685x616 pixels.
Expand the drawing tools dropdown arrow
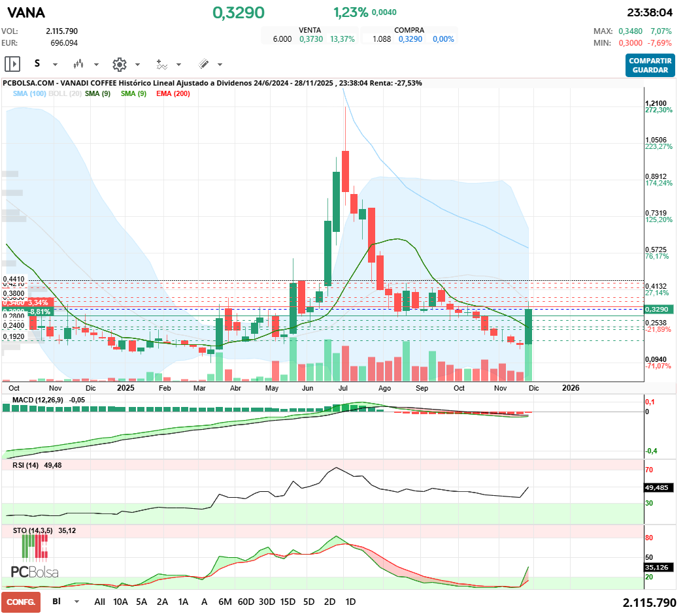220,65
